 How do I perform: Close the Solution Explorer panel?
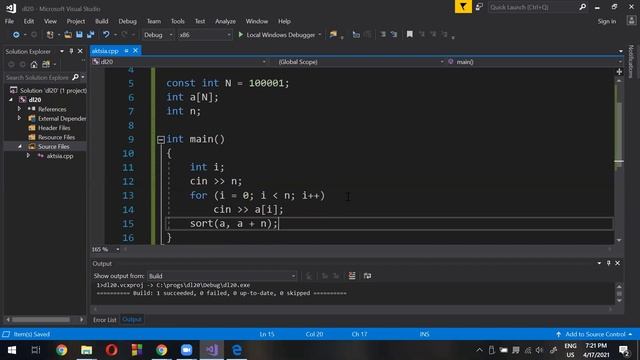click(80, 51)
